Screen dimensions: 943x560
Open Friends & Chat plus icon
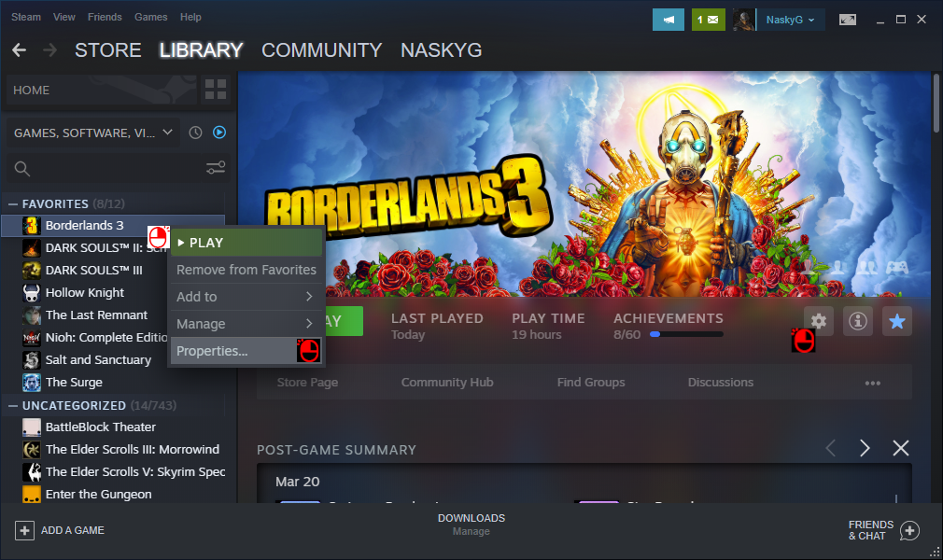click(x=910, y=530)
